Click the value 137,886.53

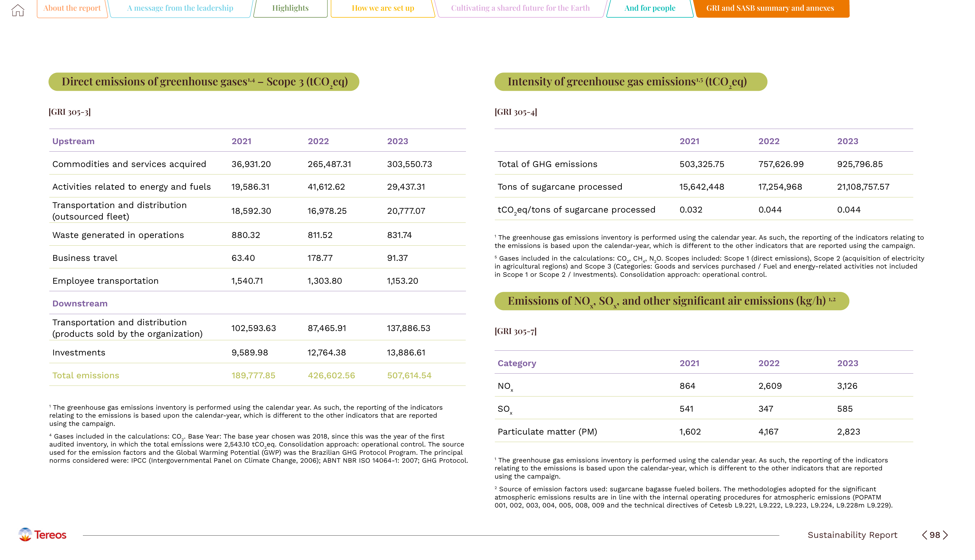[408, 329]
